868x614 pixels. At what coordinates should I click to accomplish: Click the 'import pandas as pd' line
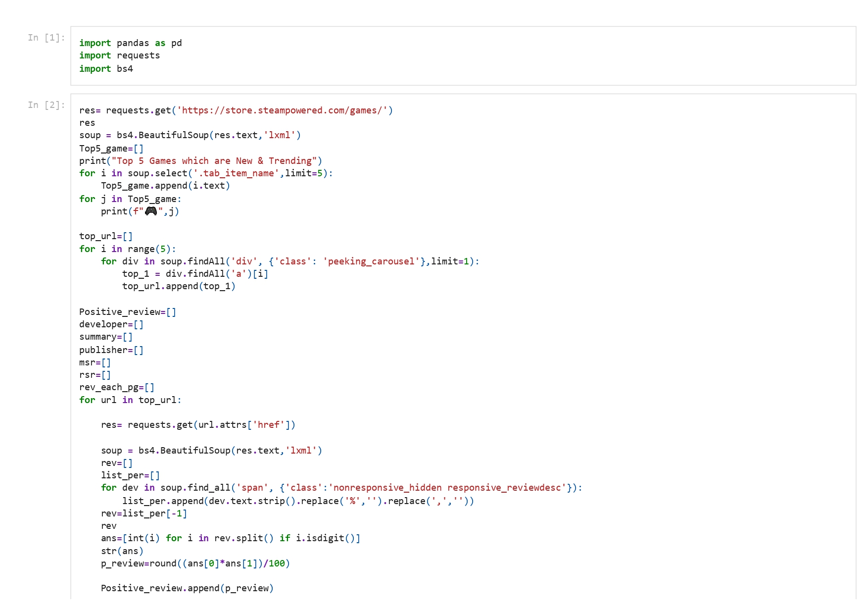131,43
